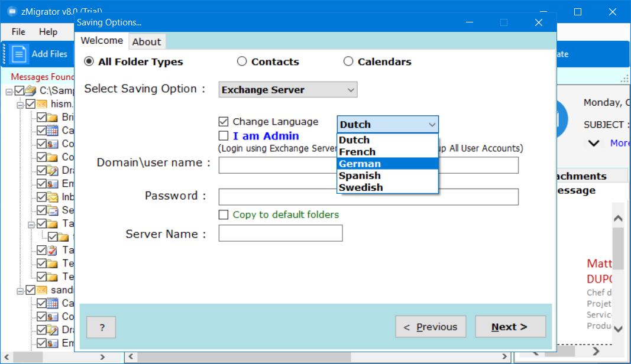Click the Domain\user name input field
Image resolution: width=631 pixels, height=364 pixels.
pos(368,165)
